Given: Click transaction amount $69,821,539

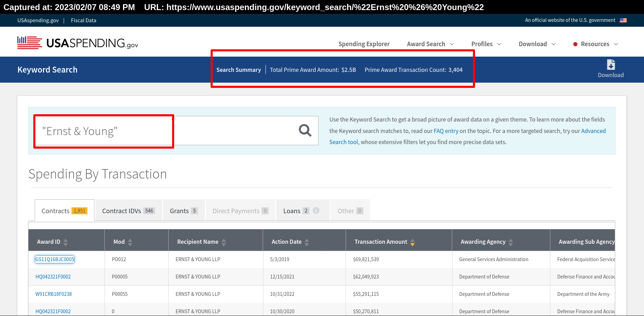Looking at the screenshot, I should coord(366,259).
